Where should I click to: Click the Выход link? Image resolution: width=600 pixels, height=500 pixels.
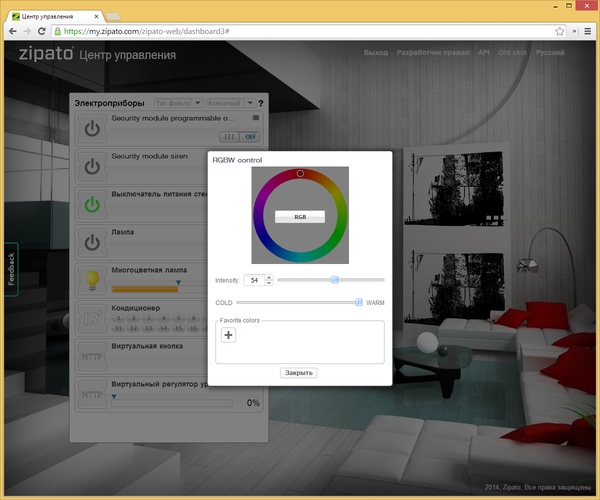[376, 52]
